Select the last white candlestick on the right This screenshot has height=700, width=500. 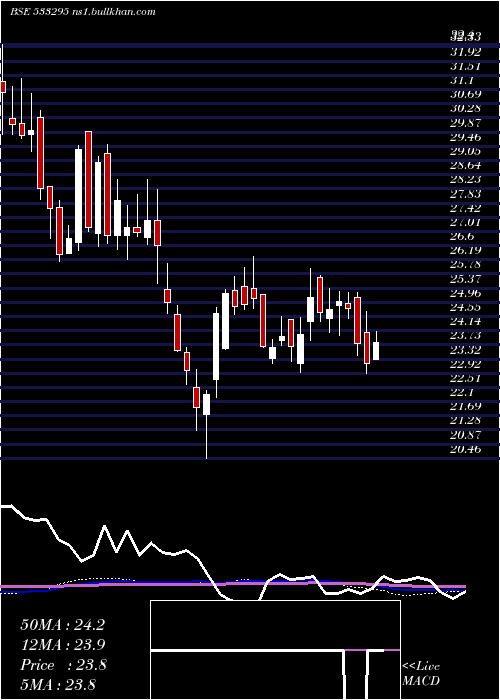[x=376, y=351]
